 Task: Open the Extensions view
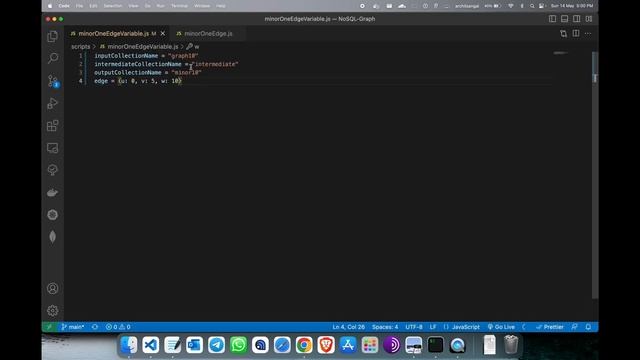53,126
